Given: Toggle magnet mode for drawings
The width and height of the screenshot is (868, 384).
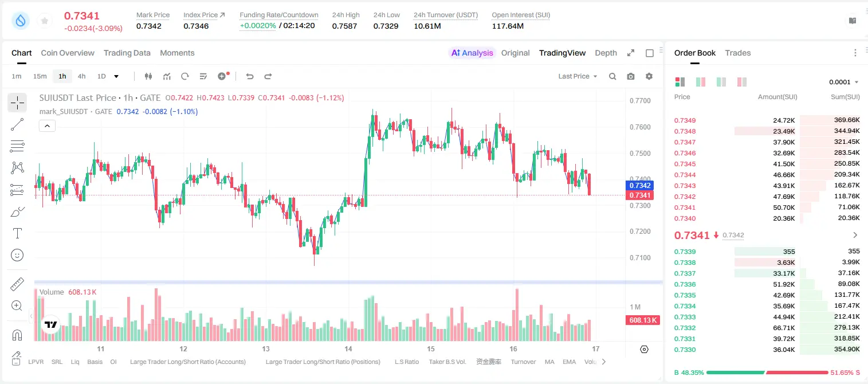Looking at the screenshot, I should click(17, 335).
